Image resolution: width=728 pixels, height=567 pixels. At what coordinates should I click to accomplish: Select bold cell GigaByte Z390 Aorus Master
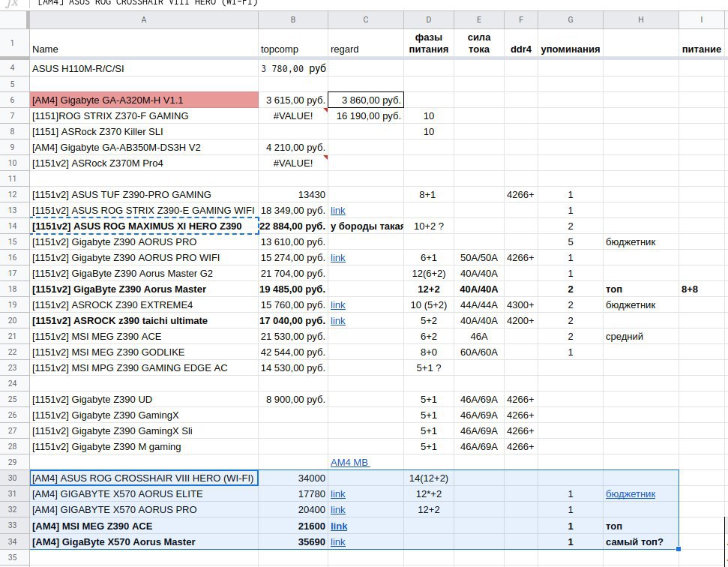click(x=144, y=289)
